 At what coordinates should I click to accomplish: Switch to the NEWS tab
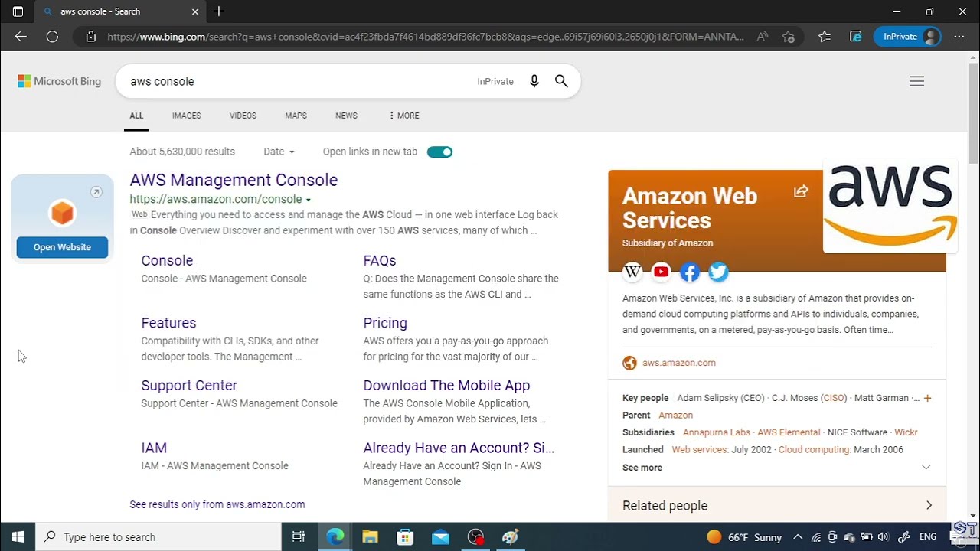click(x=346, y=116)
